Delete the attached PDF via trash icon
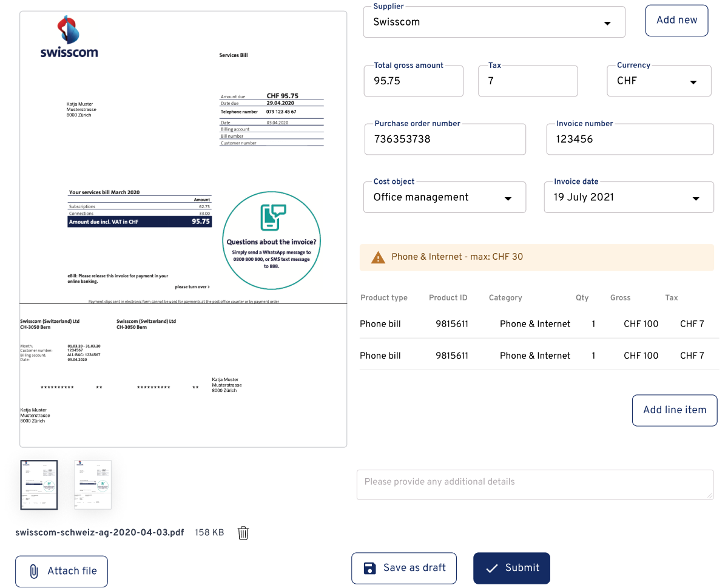The image size is (728, 588). tap(243, 533)
